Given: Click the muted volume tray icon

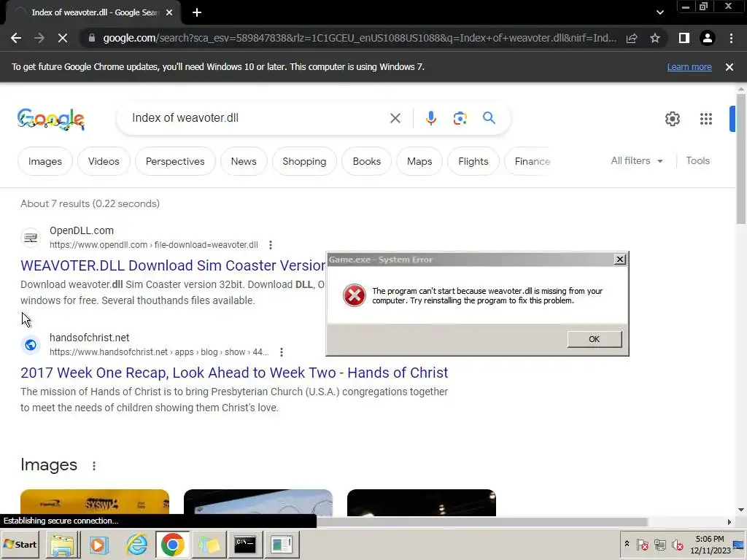Looking at the screenshot, I should pyautogui.click(x=676, y=544).
